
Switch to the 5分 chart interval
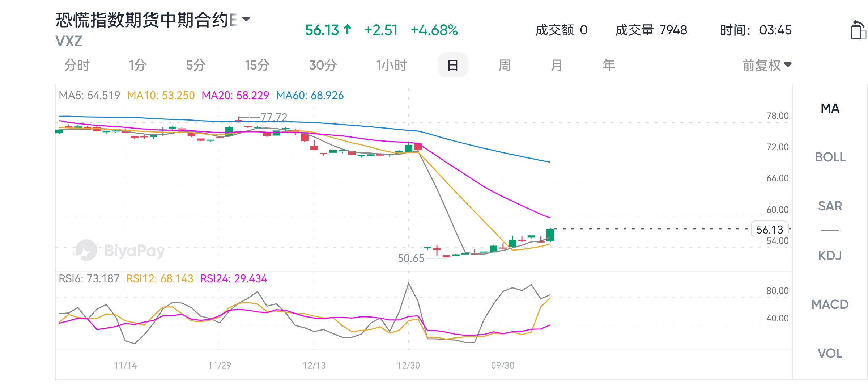(196, 66)
